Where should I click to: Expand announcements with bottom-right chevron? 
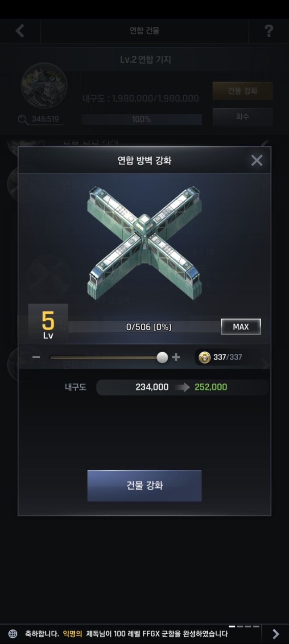click(x=276, y=634)
